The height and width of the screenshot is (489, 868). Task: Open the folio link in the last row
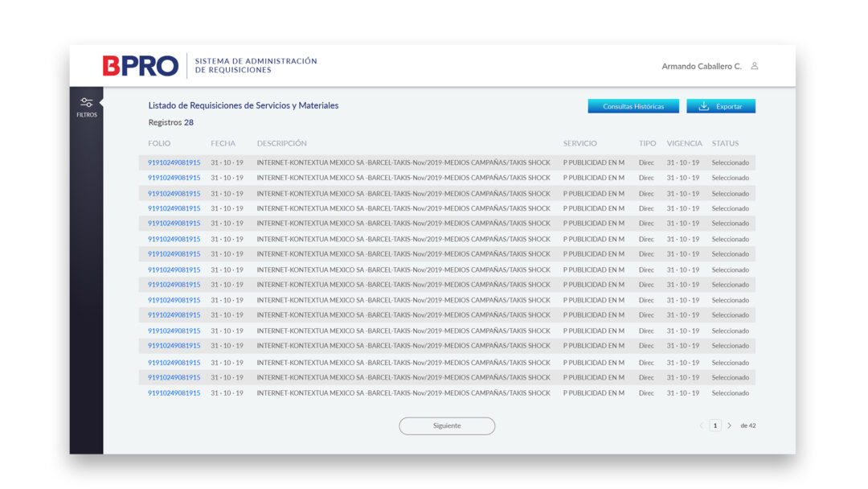click(174, 393)
